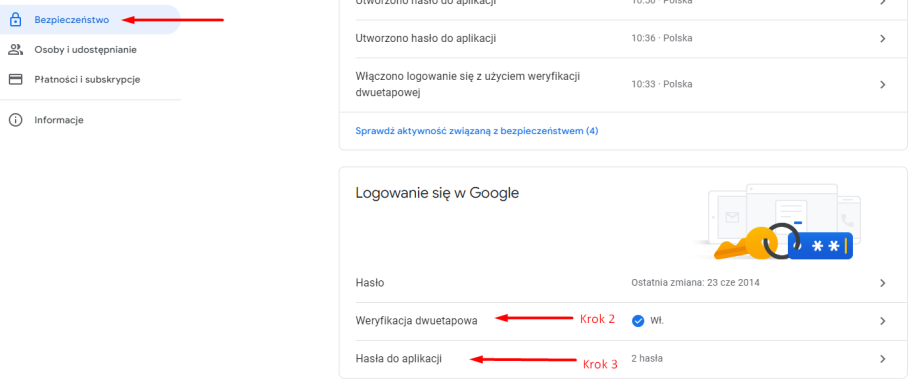Open Osoby i udostępnianie section

[x=86, y=50]
